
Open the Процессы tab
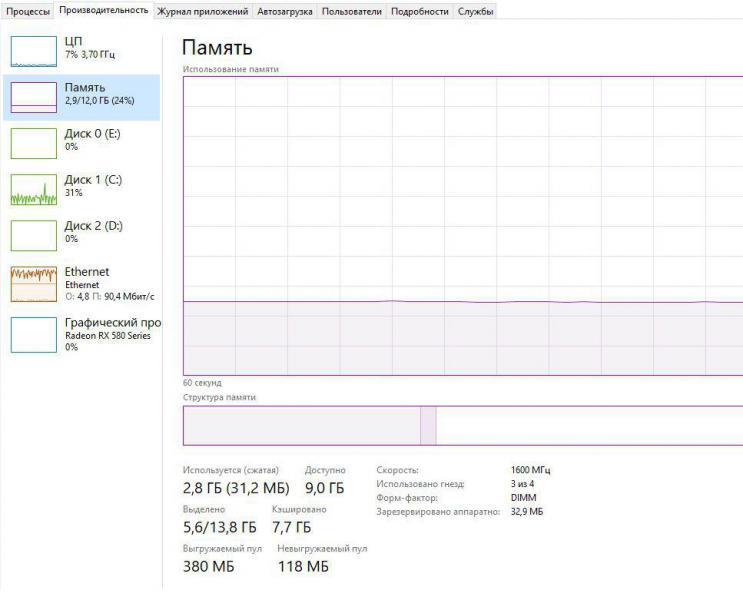pos(28,11)
